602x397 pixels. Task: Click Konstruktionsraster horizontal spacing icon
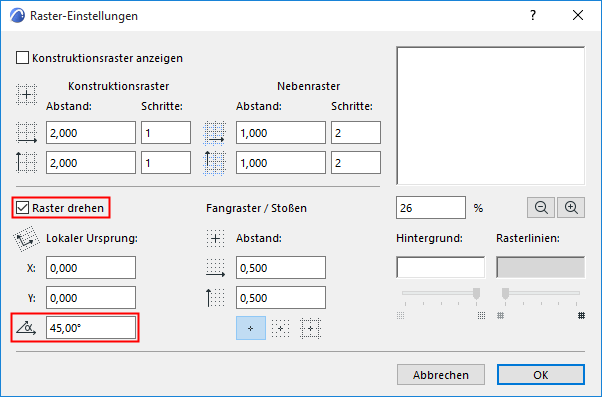click(x=26, y=133)
